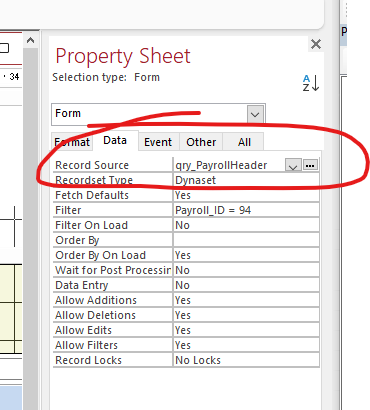Click the Allow Additions label
Viewport: 370px width, 410px height.
coord(96,300)
